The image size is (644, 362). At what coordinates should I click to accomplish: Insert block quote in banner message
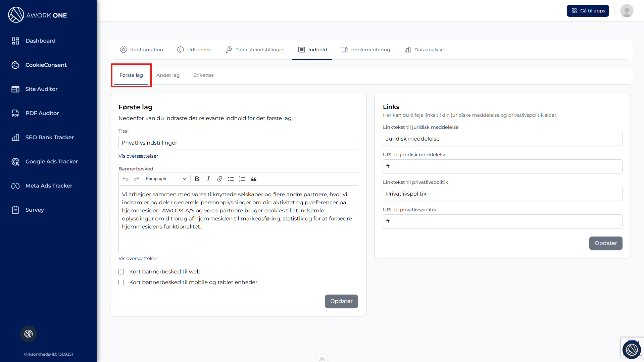(254, 179)
